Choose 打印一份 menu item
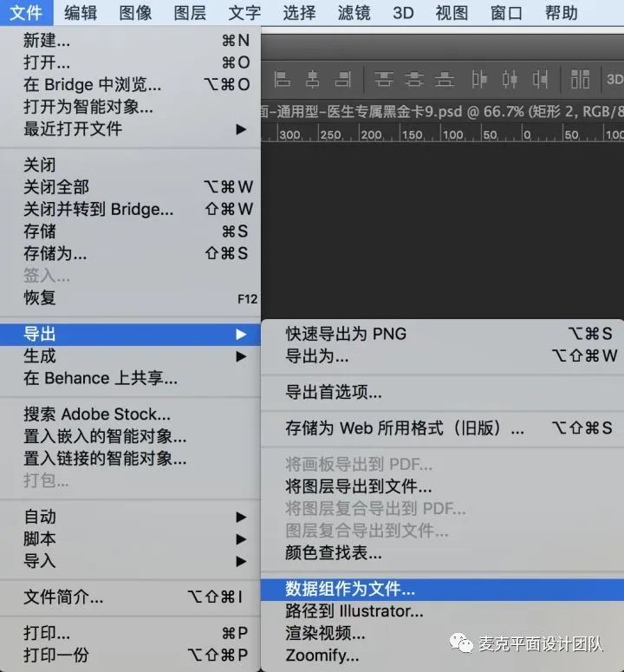This screenshot has height=672, width=624. [x=130, y=656]
